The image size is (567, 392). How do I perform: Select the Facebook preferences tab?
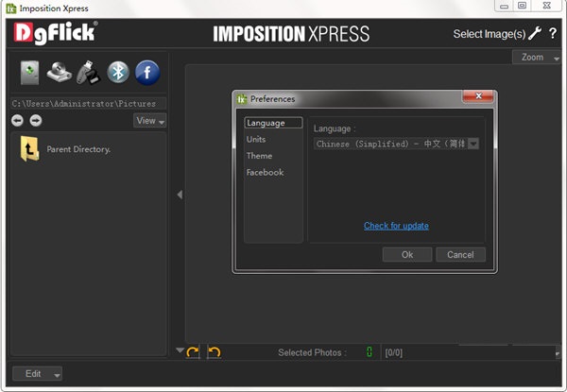tap(265, 173)
